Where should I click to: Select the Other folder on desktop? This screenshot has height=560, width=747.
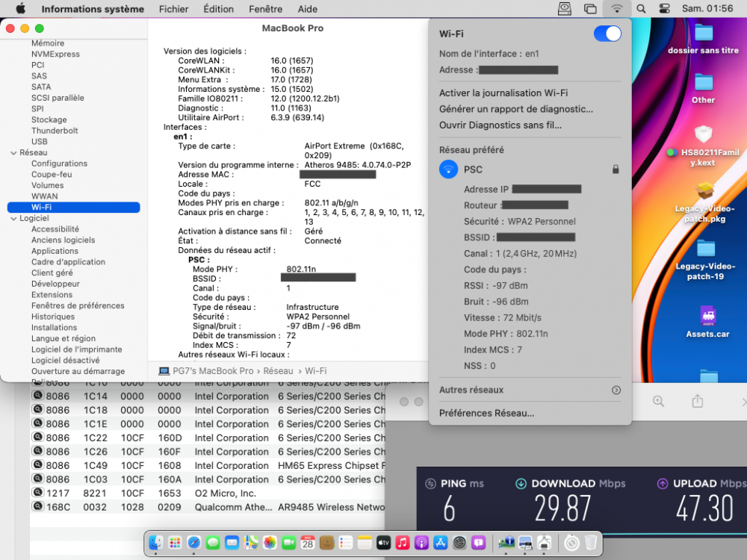coord(703,89)
